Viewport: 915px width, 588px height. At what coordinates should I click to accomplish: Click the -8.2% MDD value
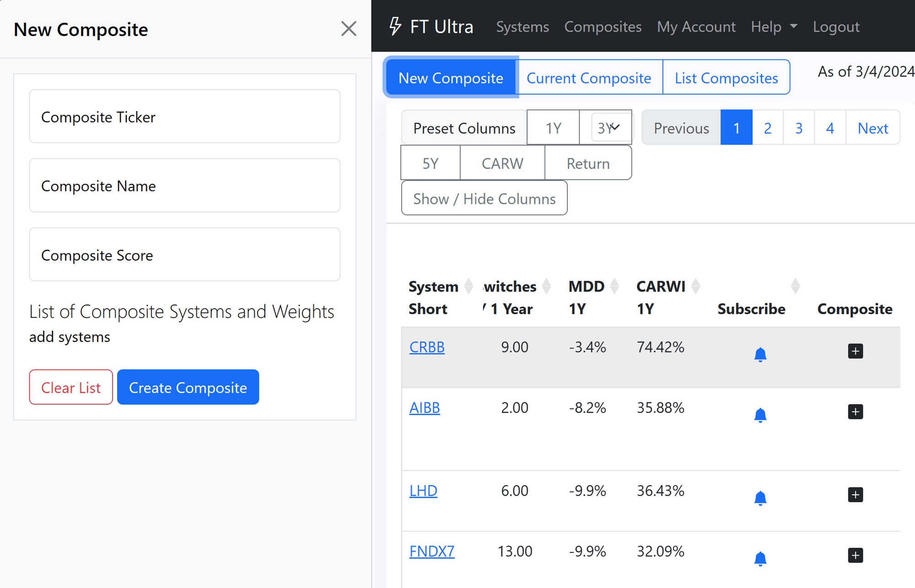pyautogui.click(x=587, y=407)
